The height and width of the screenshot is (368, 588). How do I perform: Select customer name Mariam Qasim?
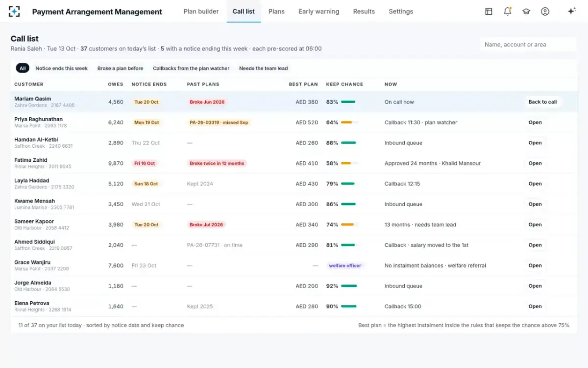click(32, 99)
